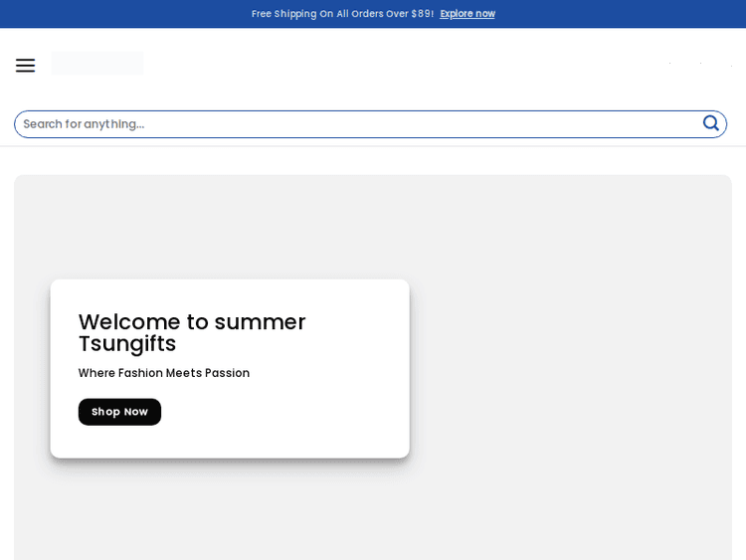Viewport: 746px width, 560px height.
Task: Click the white header space beside the logo
Action: [398, 65]
